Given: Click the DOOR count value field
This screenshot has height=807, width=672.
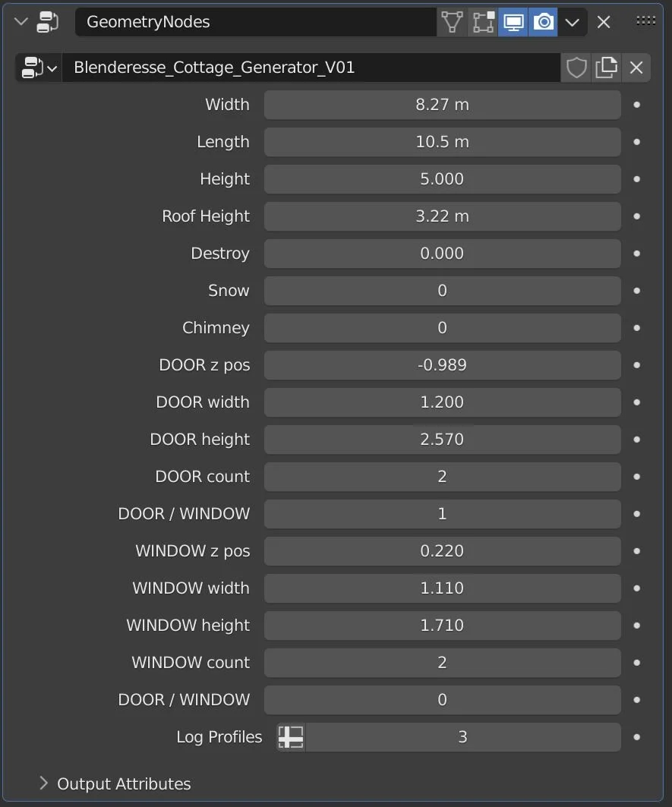Looking at the screenshot, I should (442, 477).
